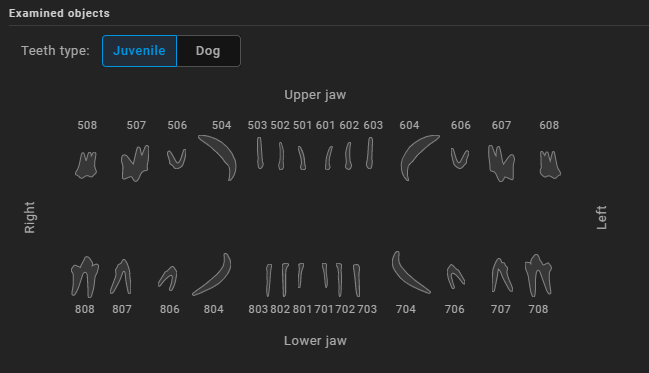649x373 pixels.
Task: Choose lower left canine tooth 704
Action: [x=411, y=272]
